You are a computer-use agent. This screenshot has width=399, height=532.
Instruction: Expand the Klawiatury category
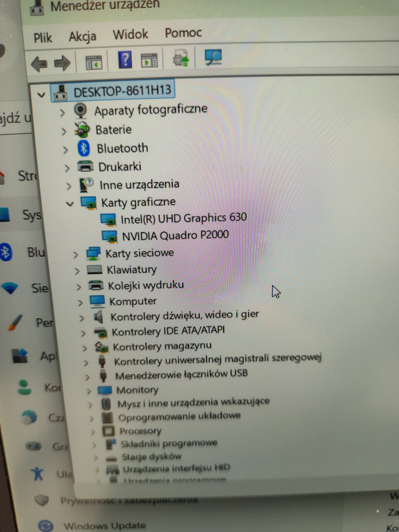(77, 271)
